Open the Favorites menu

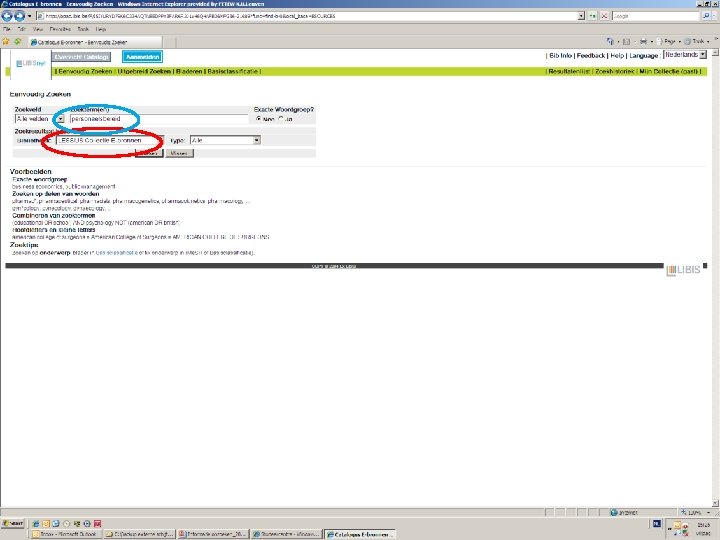click(60, 29)
